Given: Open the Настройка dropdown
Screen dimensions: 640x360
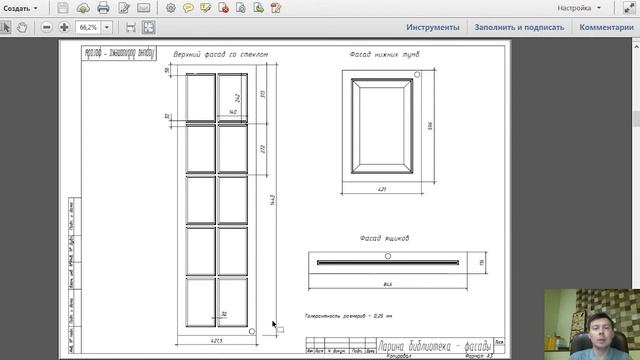Looking at the screenshot, I should (x=579, y=8).
